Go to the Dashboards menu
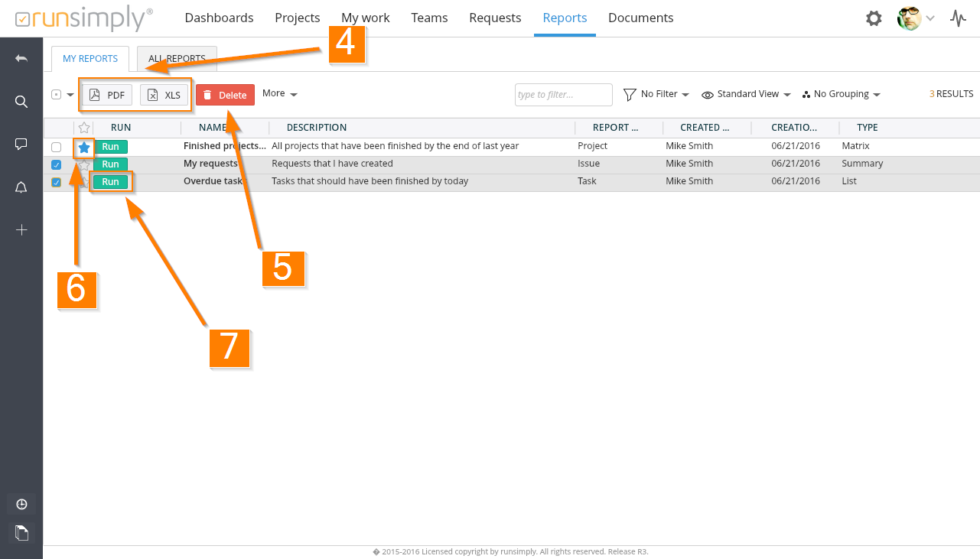 [x=219, y=18]
